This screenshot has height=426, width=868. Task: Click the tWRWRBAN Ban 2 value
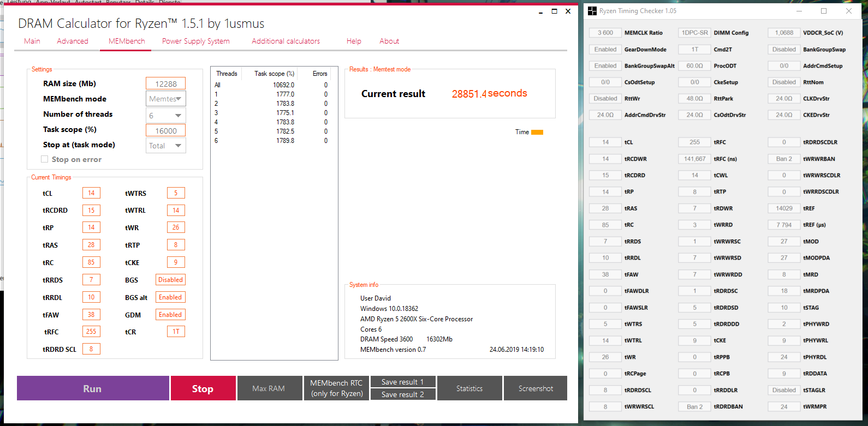[x=784, y=159]
